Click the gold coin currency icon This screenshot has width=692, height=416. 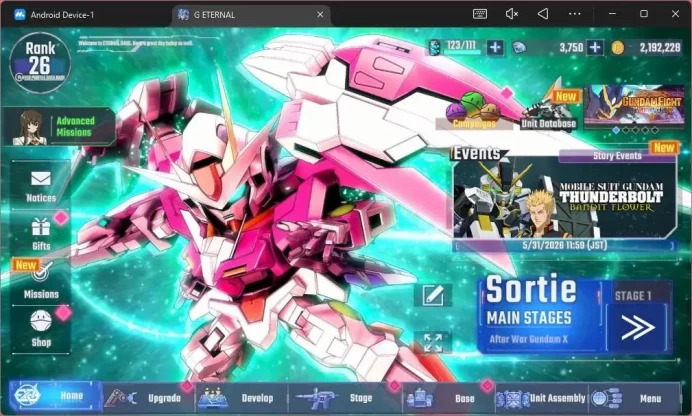pos(618,48)
